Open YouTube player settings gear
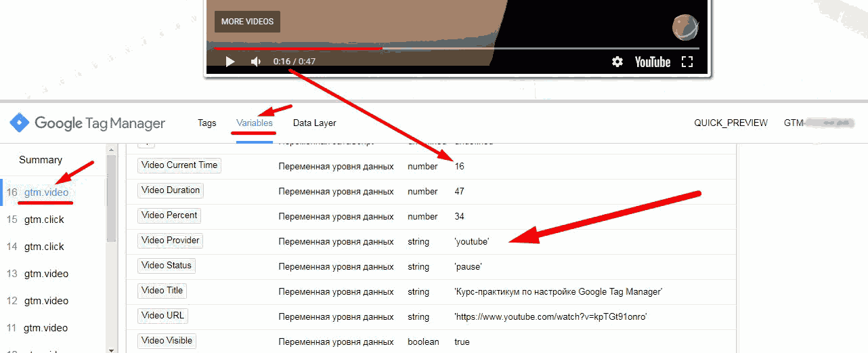 [617, 62]
